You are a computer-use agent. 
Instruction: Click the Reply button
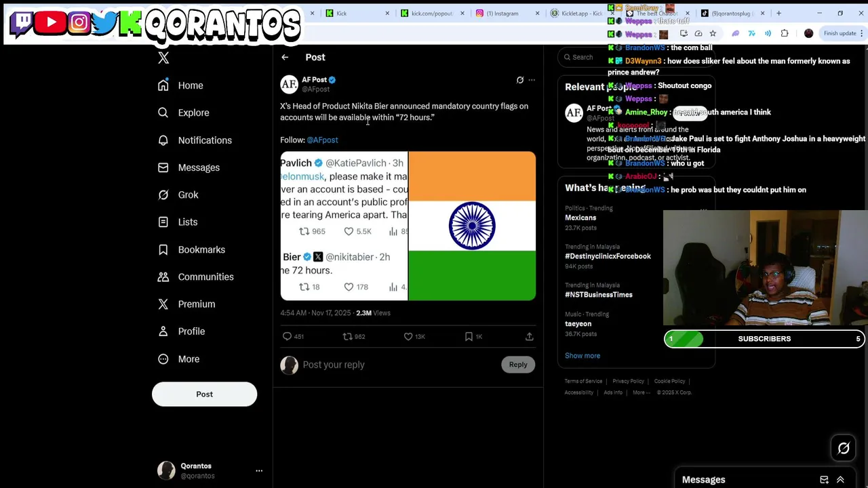[x=518, y=365]
